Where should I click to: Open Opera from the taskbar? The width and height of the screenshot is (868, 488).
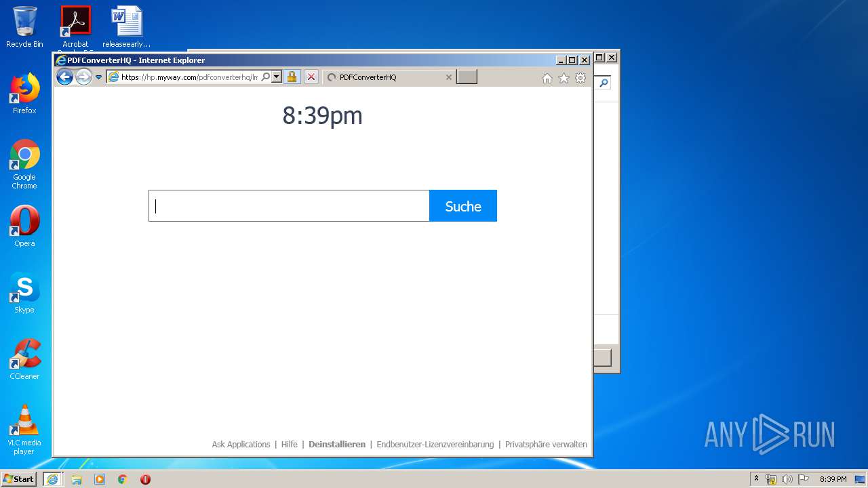(x=145, y=479)
